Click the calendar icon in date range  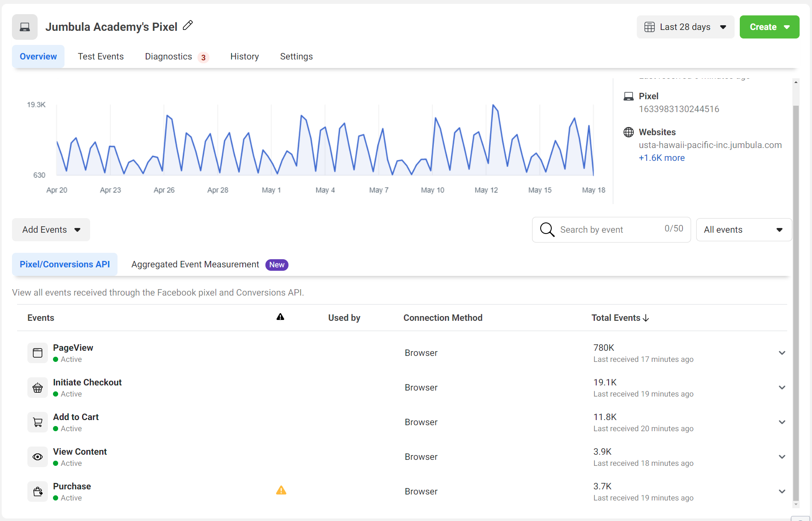649,27
